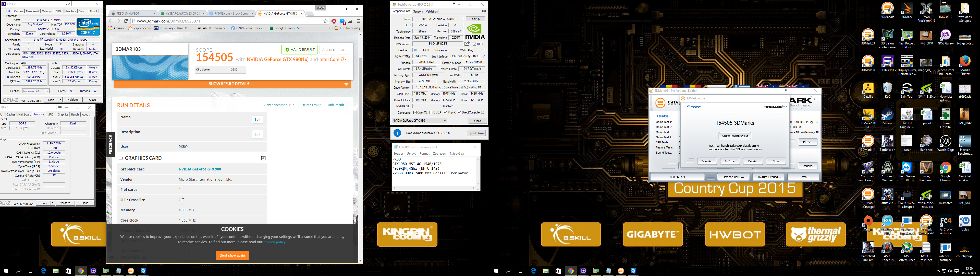Click Bus Interface question mark in GPU-Z
980x276 pixels.
click(x=484, y=56)
